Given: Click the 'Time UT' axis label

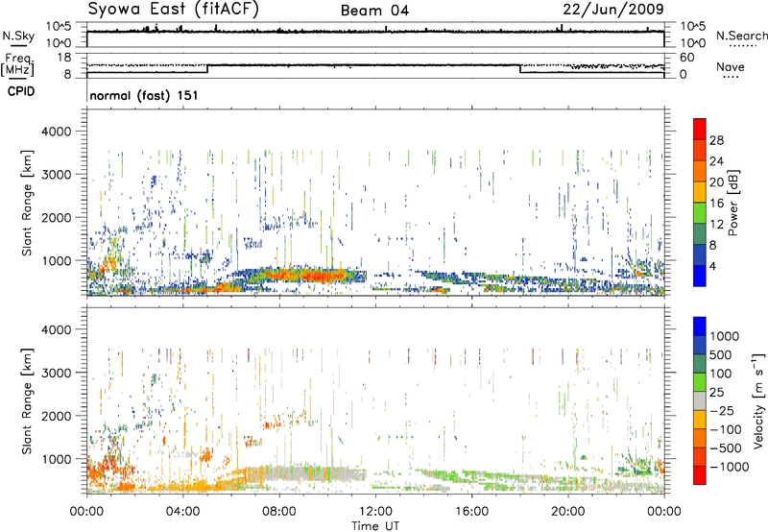Looking at the screenshot, I should pyautogui.click(x=375, y=525).
